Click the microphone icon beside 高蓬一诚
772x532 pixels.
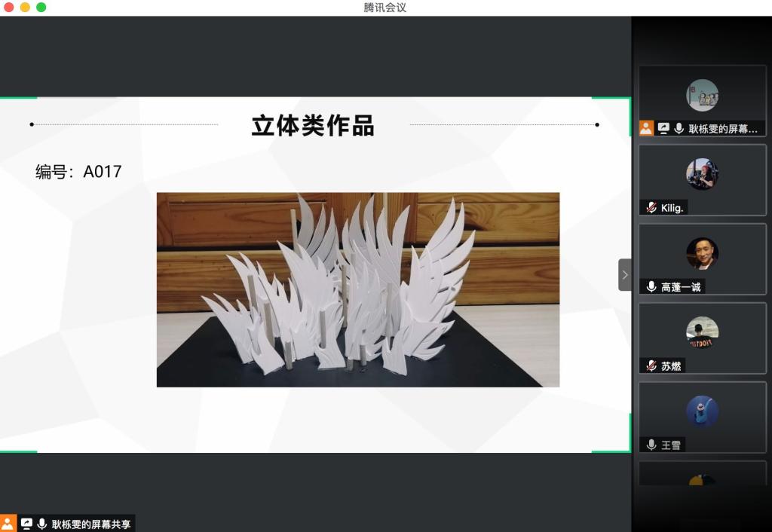pyautogui.click(x=651, y=286)
